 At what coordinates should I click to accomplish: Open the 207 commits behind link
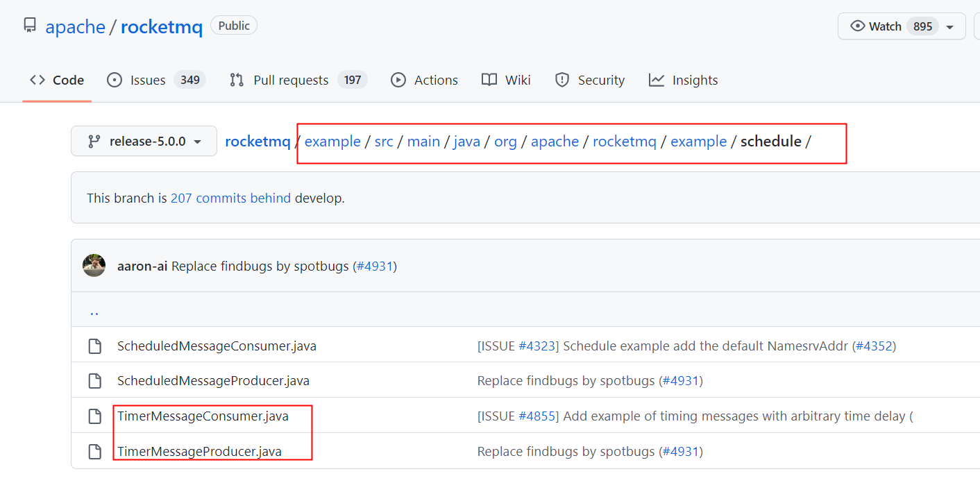click(x=230, y=198)
